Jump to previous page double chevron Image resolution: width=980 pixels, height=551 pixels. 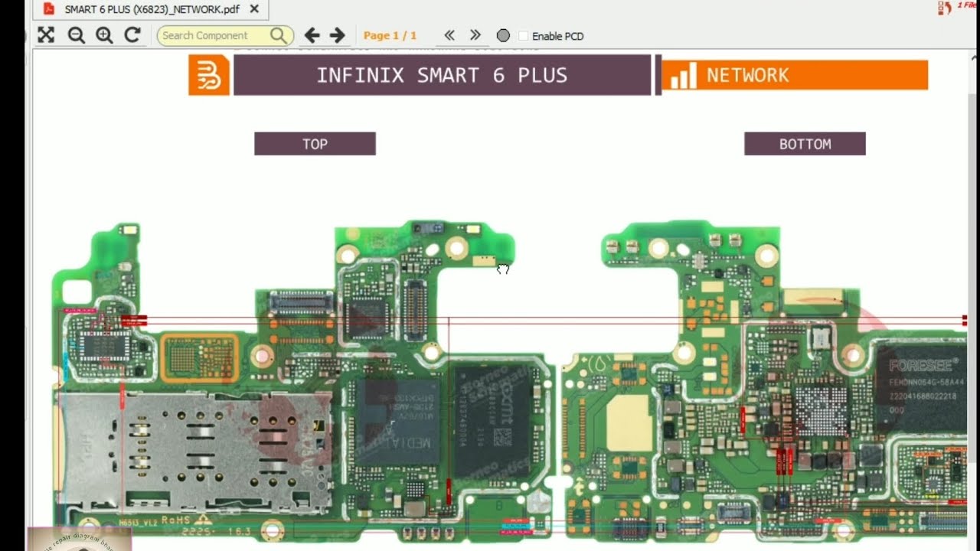449,35
